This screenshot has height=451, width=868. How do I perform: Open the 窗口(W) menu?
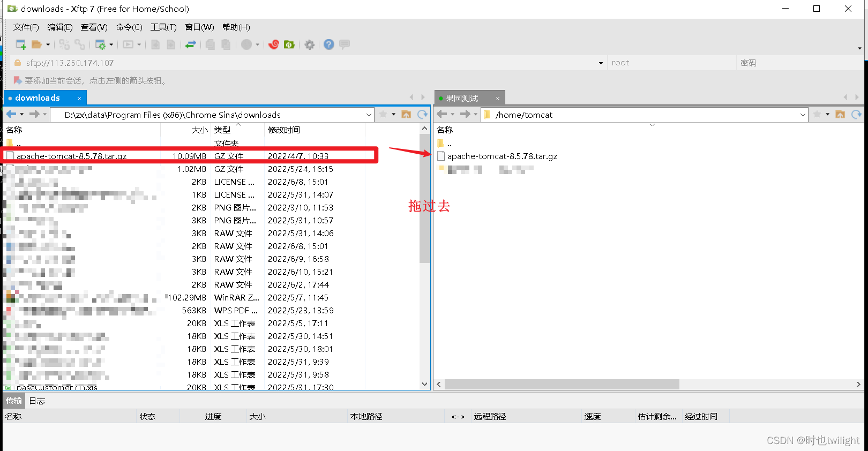pos(199,27)
